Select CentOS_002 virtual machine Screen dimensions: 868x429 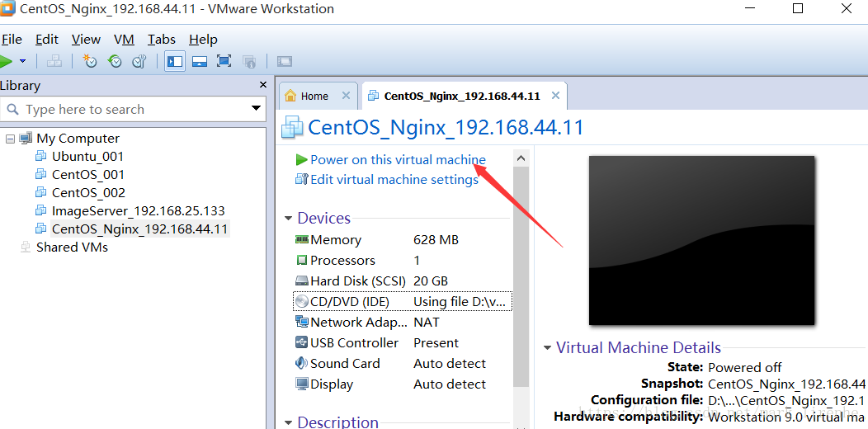[x=88, y=192]
